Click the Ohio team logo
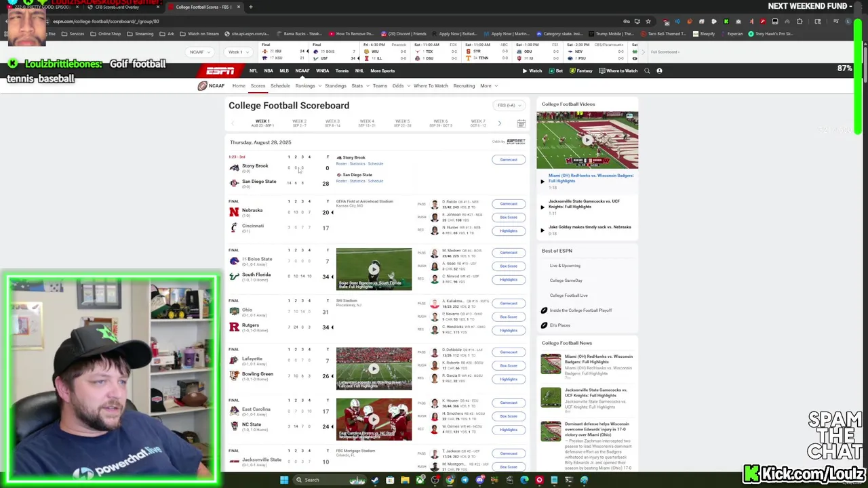This screenshot has height=488, width=868. pos(234,311)
